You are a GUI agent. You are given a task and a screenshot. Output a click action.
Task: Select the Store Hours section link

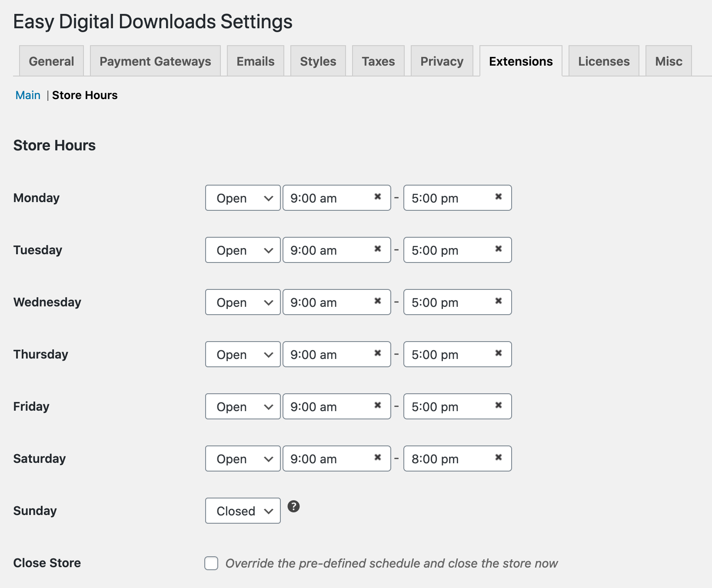point(85,95)
